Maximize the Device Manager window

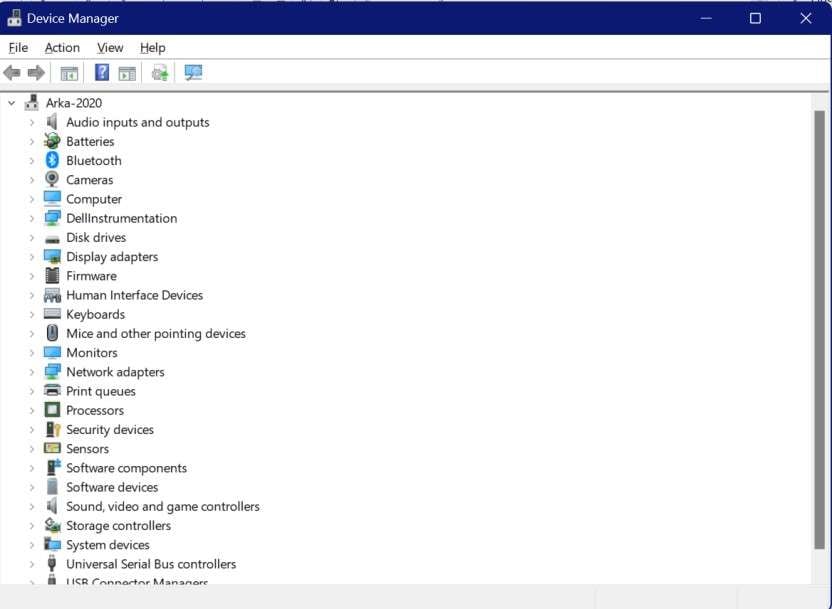pyautogui.click(x=755, y=19)
